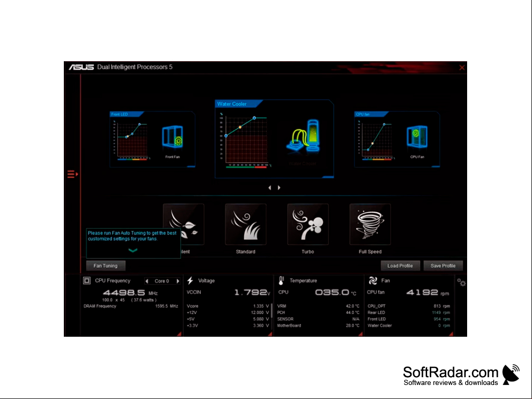Select the Front LED fan card
Screen dimensions: 532x399
point(153,139)
